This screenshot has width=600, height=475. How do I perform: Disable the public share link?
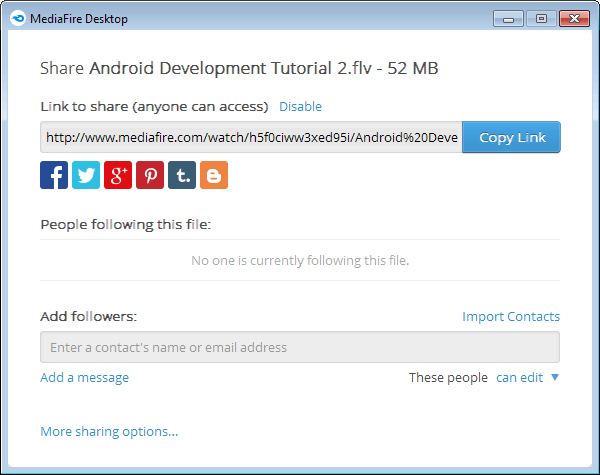[300, 106]
